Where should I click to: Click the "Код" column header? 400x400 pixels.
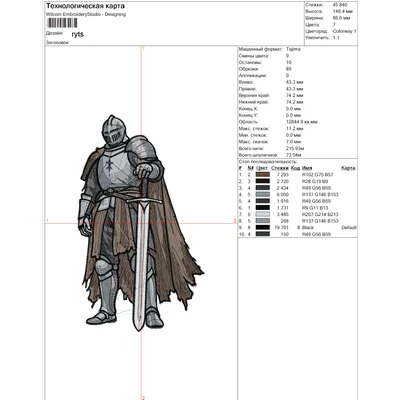point(295,168)
